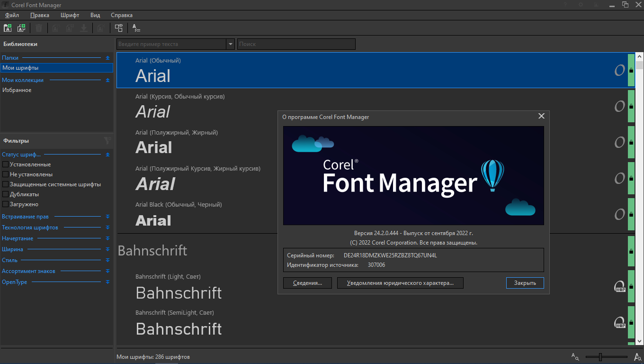The width and height of the screenshot is (644, 364).
Task: Click the large A increase preview size icon
Action: pos(637,357)
